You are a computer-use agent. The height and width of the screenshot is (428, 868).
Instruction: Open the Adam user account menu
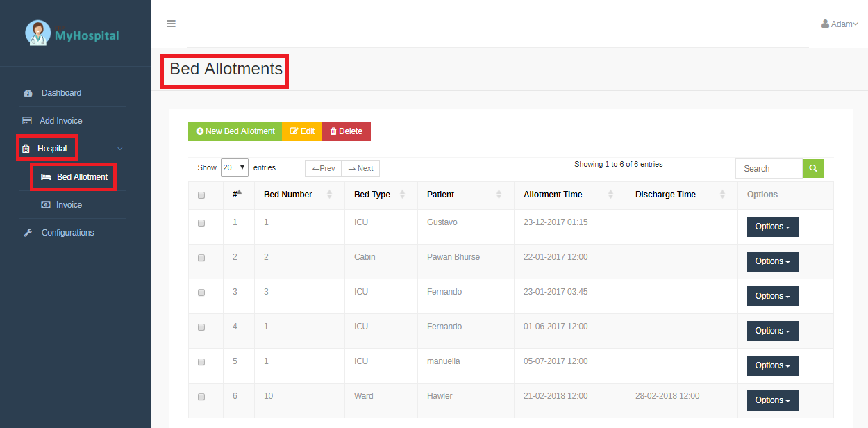(840, 24)
